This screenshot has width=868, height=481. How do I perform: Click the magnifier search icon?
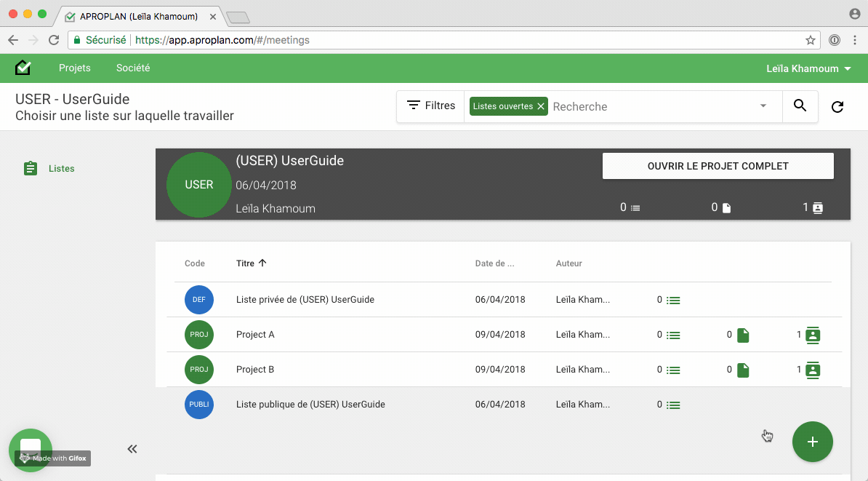click(x=800, y=106)
